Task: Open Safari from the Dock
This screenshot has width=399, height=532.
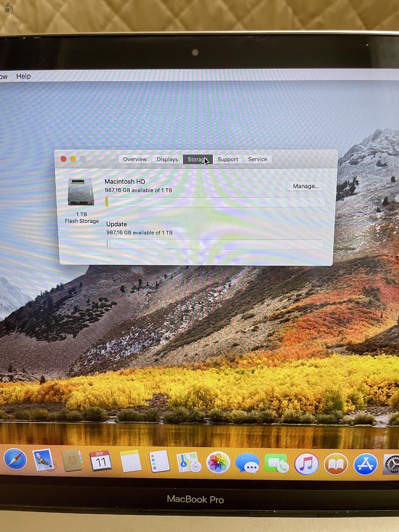Action: [x=15, y=459]
